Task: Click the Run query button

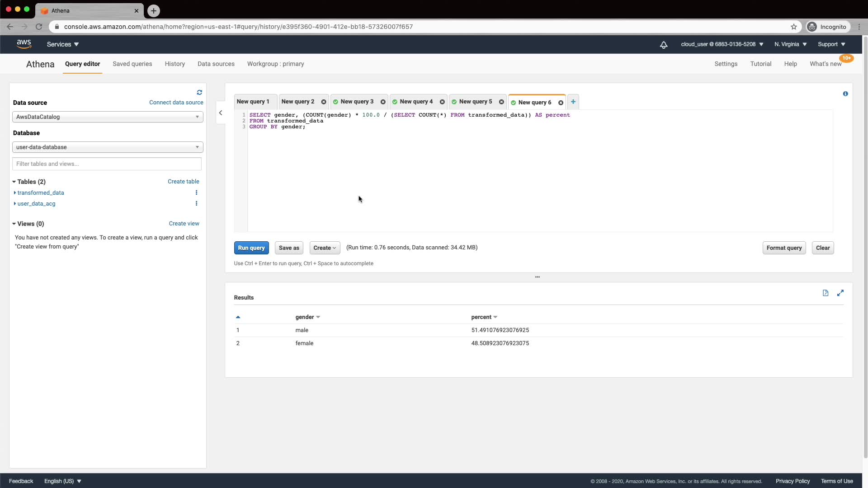Action: coord(251,248)
